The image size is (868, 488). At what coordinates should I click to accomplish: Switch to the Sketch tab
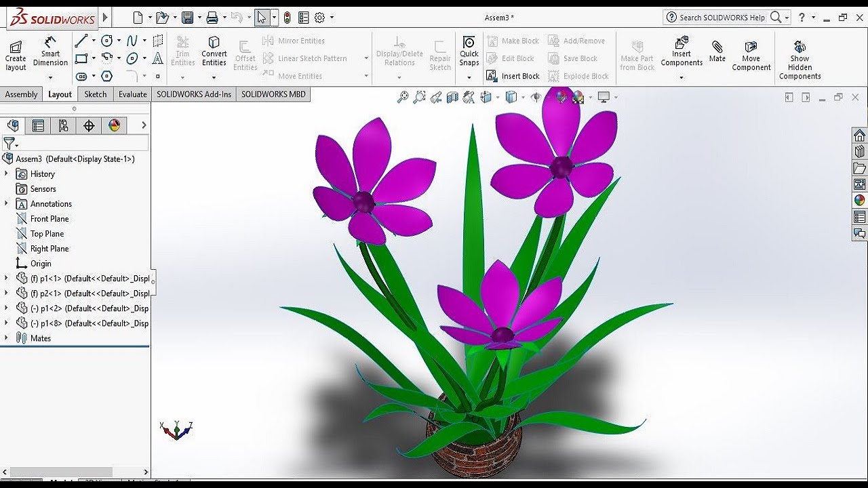point(96,94)
